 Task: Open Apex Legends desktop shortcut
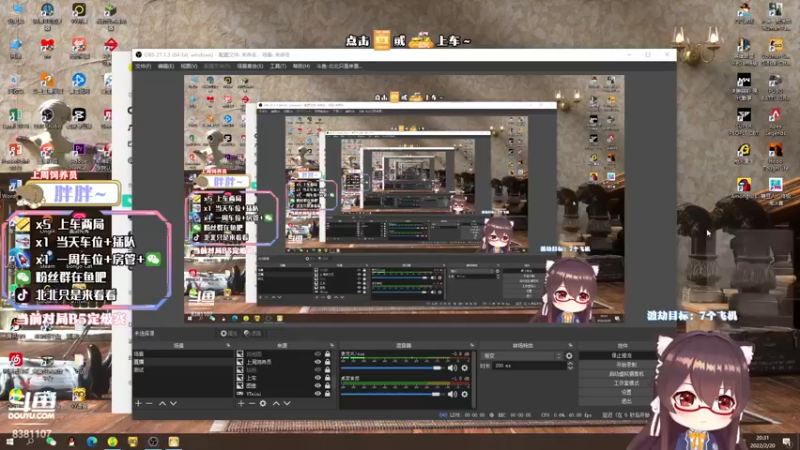coord(775,121)
